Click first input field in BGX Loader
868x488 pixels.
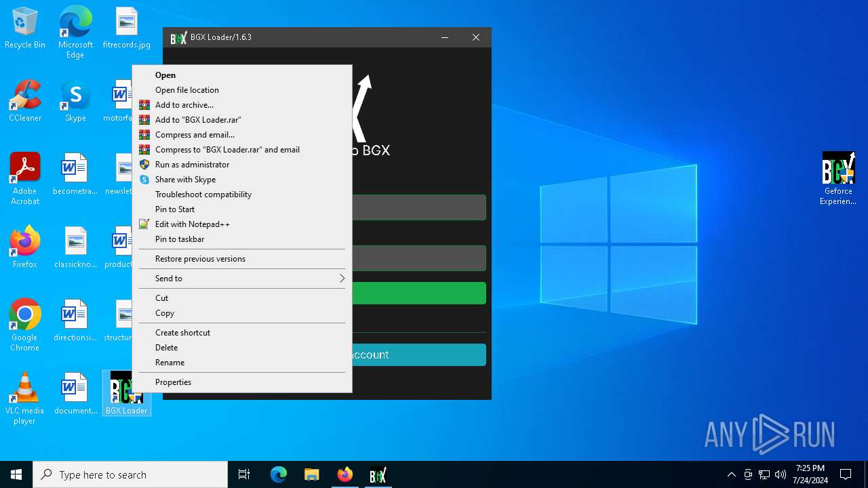pyautogui.click(x=418, y=207)
